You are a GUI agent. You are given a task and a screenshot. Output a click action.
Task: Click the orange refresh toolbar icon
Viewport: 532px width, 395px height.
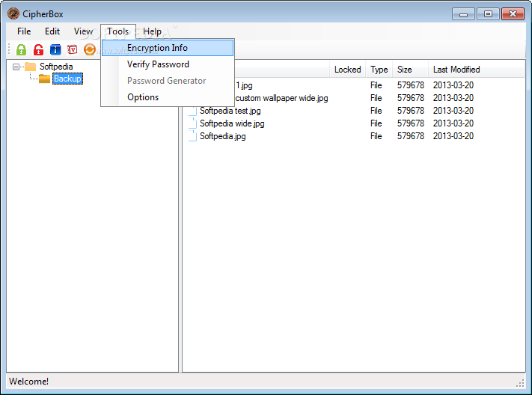pyautogui.click(x=90, y=49)
